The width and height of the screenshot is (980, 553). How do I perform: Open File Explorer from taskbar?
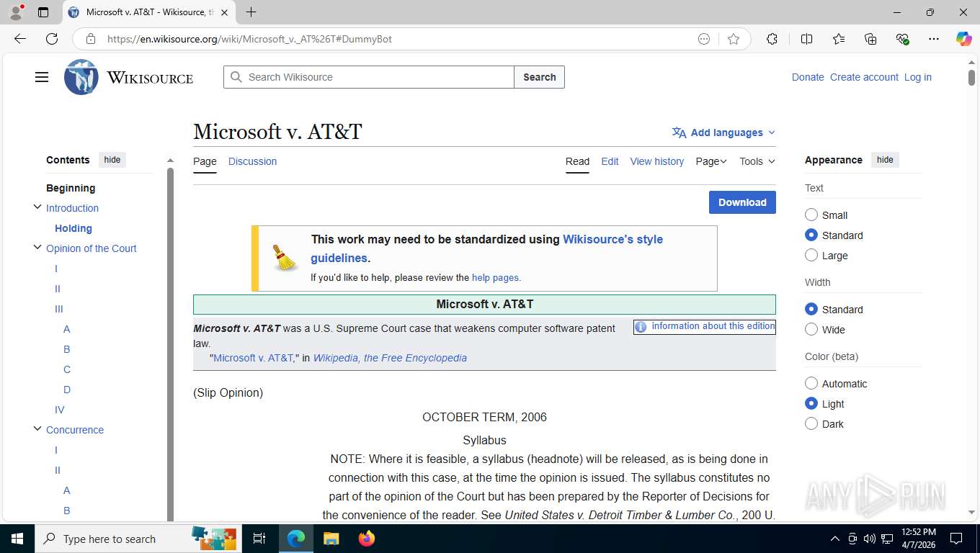point(331,539)
